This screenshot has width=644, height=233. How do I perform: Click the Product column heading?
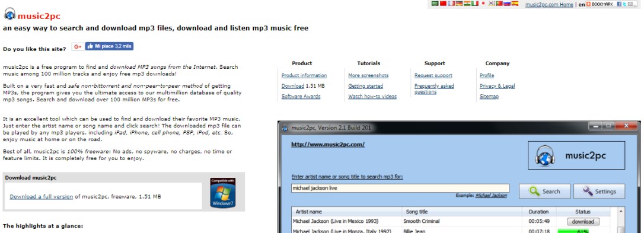[x=302, y=63]
